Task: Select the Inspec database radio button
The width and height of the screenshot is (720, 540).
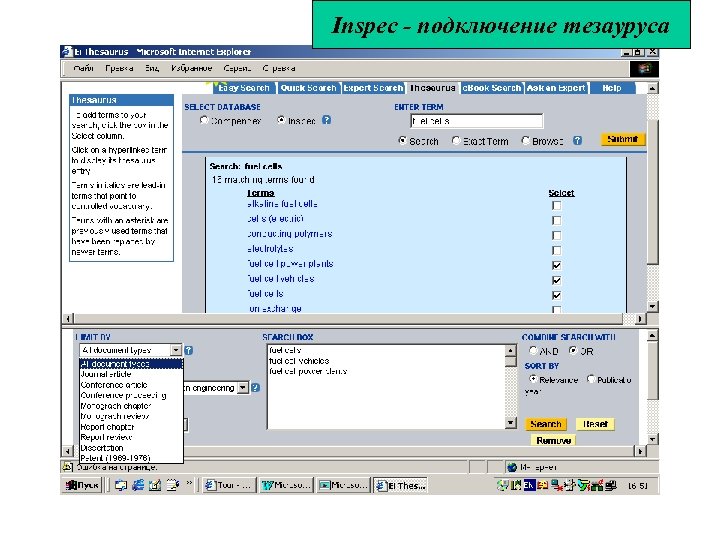Action: point(281,120)
